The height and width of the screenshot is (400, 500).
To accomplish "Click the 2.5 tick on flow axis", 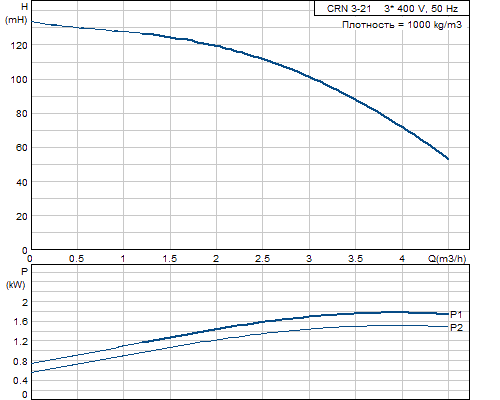I will click(x=262, y=259).
